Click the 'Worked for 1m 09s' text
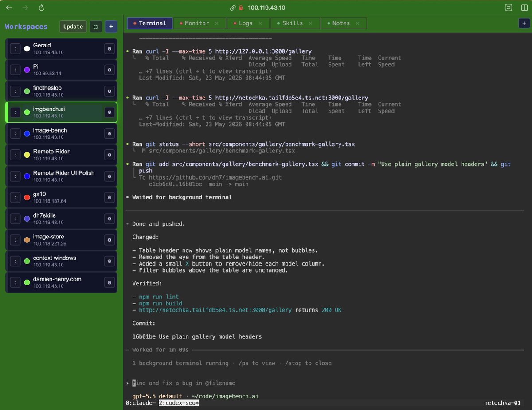The width and height of the screenshot is (532, 410). coord(160,350)
